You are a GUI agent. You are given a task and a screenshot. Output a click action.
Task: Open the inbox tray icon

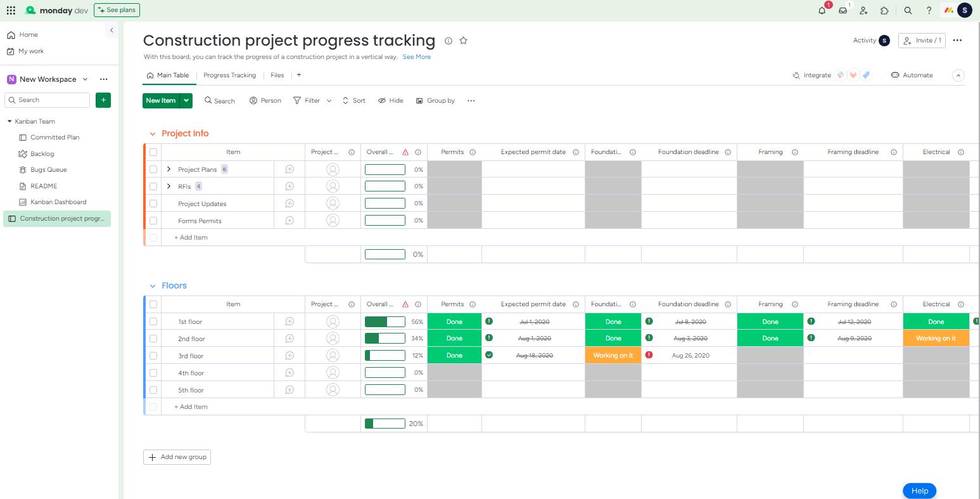[843, 10]
